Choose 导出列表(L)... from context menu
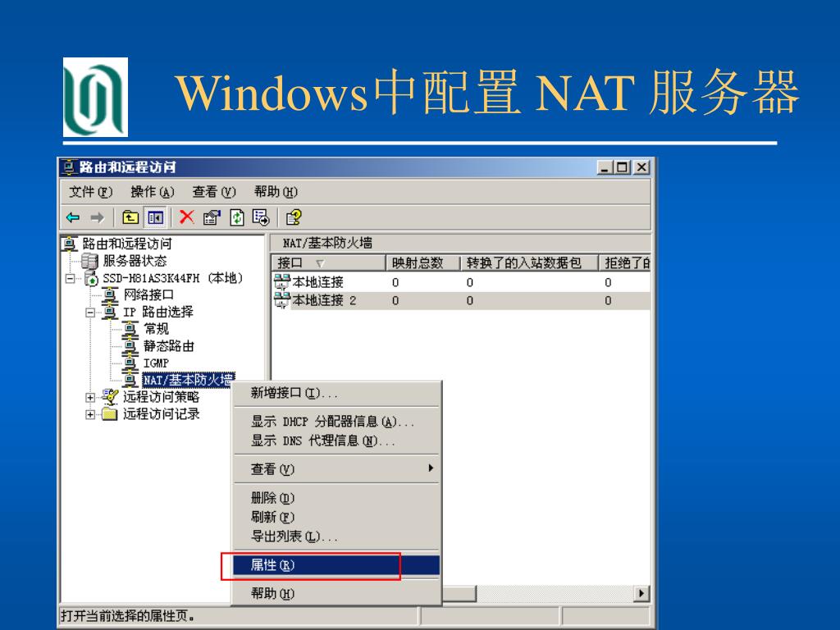This screenshot has height=630, width=840. [x=336, y=536]
